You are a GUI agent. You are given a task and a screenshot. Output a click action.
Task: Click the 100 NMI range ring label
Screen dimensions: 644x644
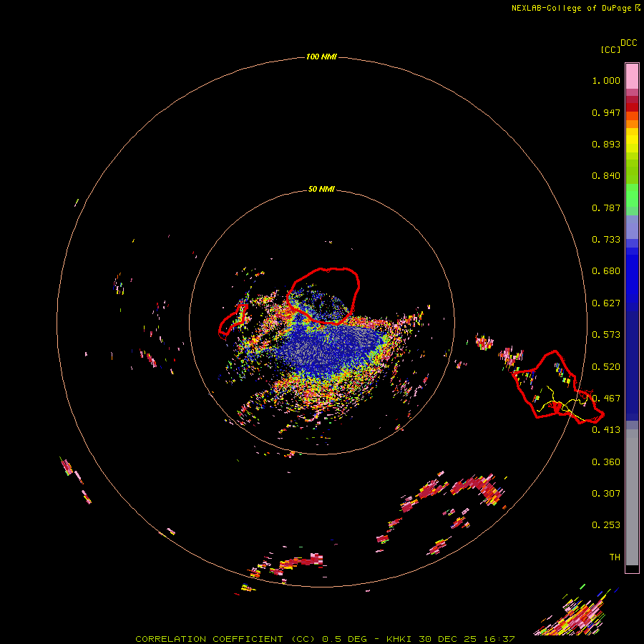pos(321,57)
